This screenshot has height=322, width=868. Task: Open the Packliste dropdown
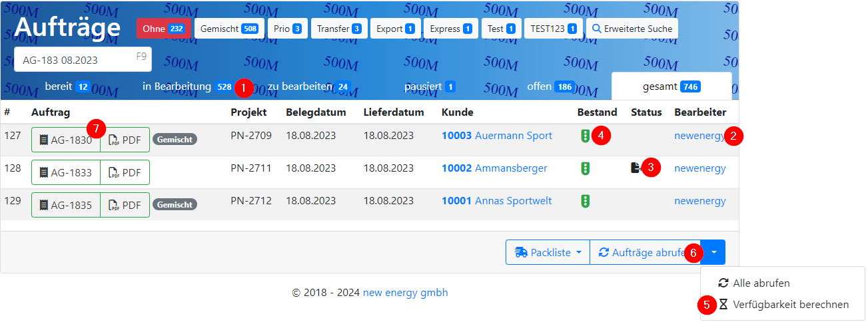tap(548, 253)
